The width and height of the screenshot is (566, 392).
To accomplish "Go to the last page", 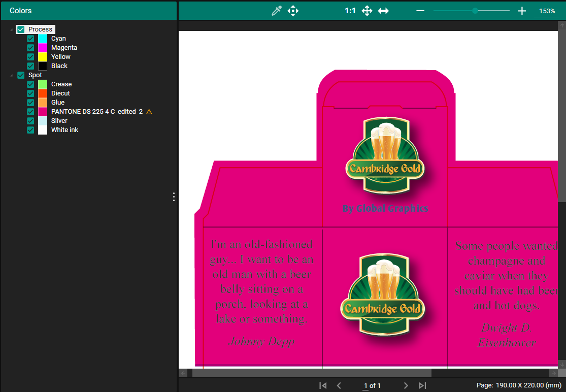I will click(422, 385).
